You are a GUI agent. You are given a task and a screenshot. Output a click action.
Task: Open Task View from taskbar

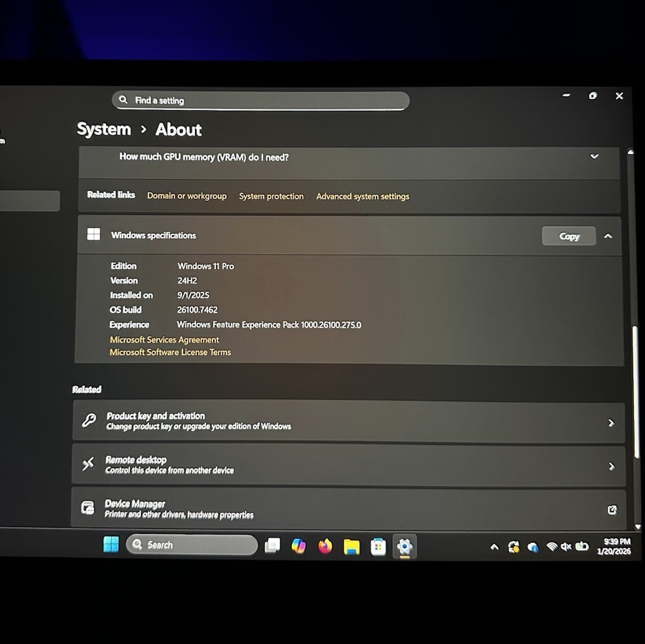272,546
